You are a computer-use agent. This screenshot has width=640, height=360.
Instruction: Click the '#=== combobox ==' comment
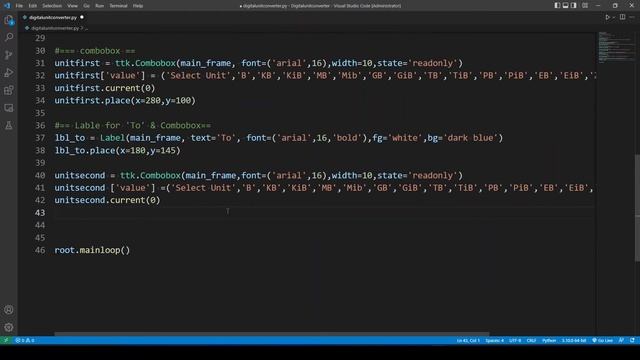click(95, 51)
